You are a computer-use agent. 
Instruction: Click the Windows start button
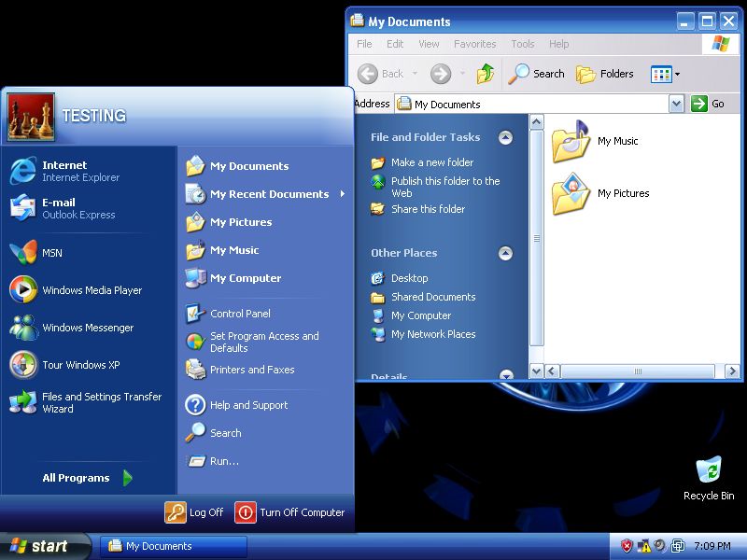pyautogui.click(x=44, y=546)
